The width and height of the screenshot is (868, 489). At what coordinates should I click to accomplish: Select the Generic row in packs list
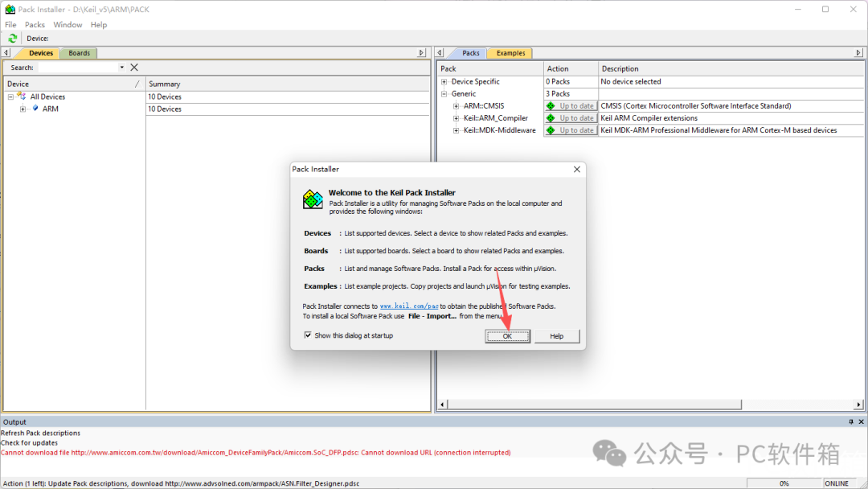(464, 93)
